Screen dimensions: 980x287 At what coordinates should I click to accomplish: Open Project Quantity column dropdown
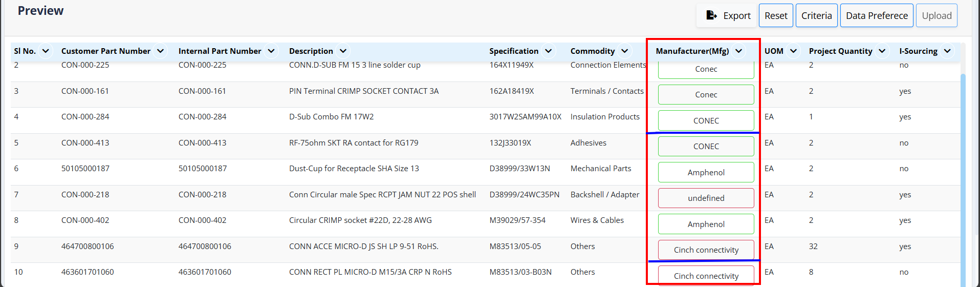[x=882, y=51]
